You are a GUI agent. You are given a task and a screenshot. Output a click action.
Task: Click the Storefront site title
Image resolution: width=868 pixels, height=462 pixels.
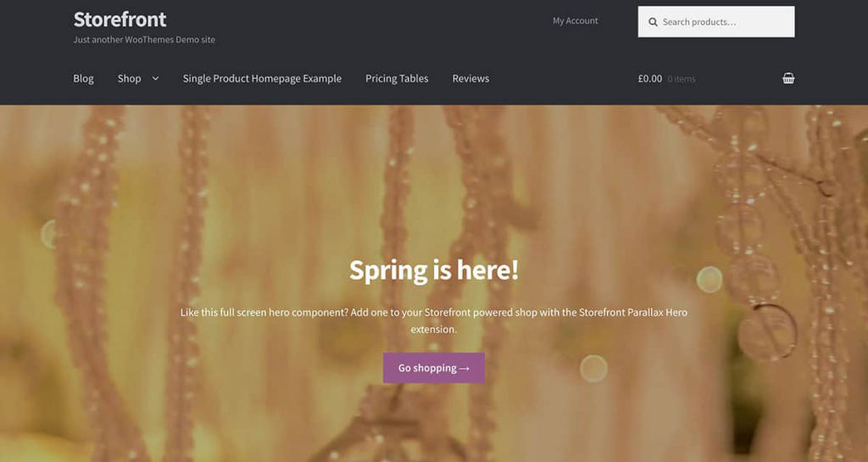[x=120, y=19]
